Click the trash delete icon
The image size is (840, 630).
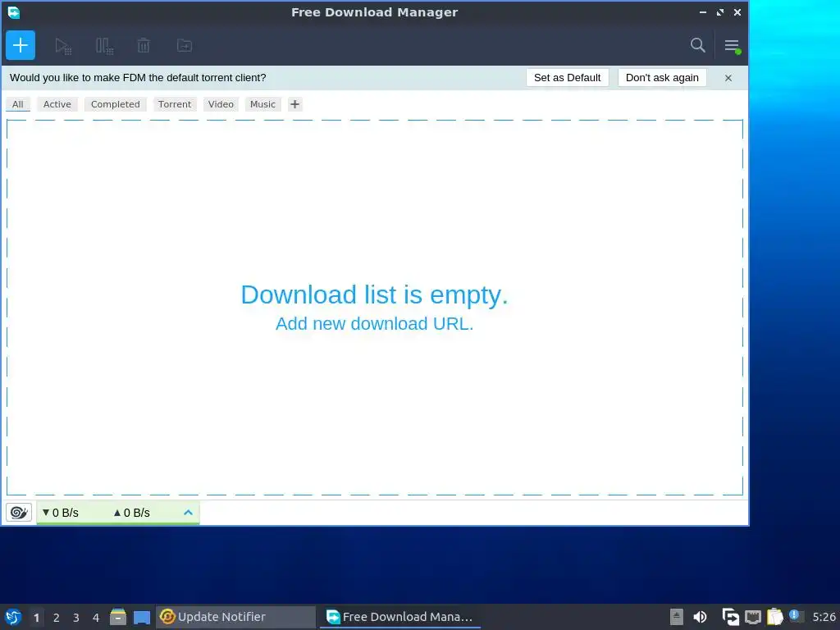click(x=144, y=46)
